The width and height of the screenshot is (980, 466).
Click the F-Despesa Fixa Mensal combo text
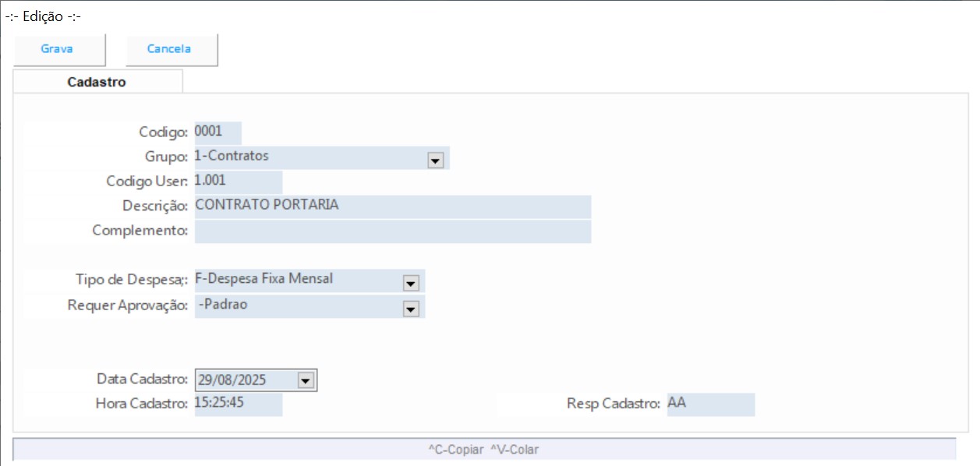pyautogui.click(x=264, y=278)
